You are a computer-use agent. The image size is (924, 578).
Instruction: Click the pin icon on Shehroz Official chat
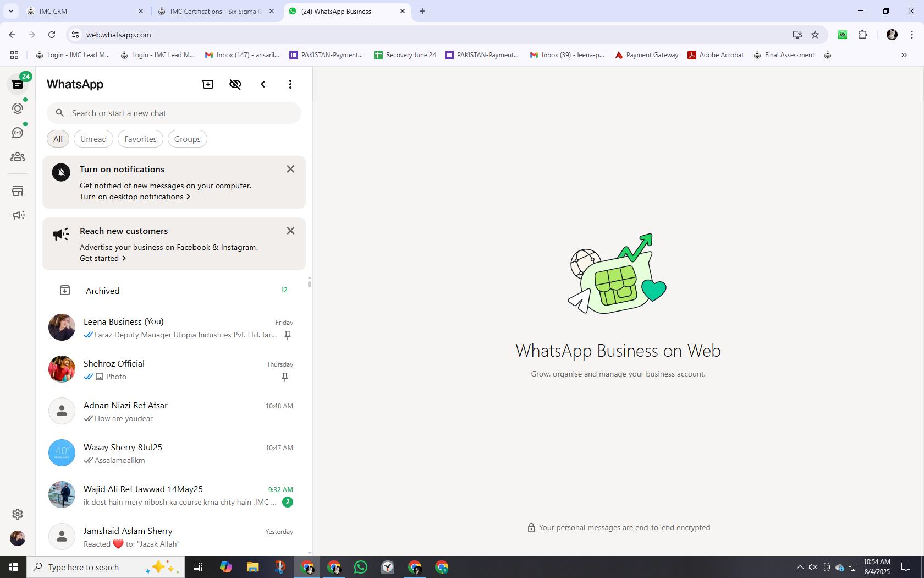click(285, 377)
